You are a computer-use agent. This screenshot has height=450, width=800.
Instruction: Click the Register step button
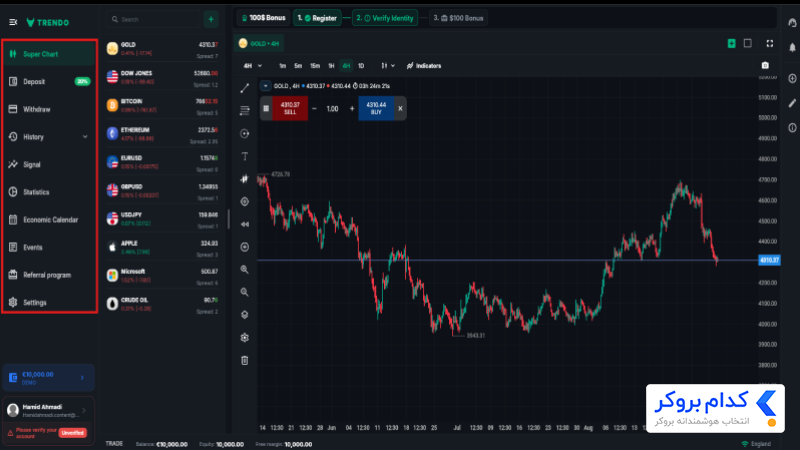tap(317, 18)
